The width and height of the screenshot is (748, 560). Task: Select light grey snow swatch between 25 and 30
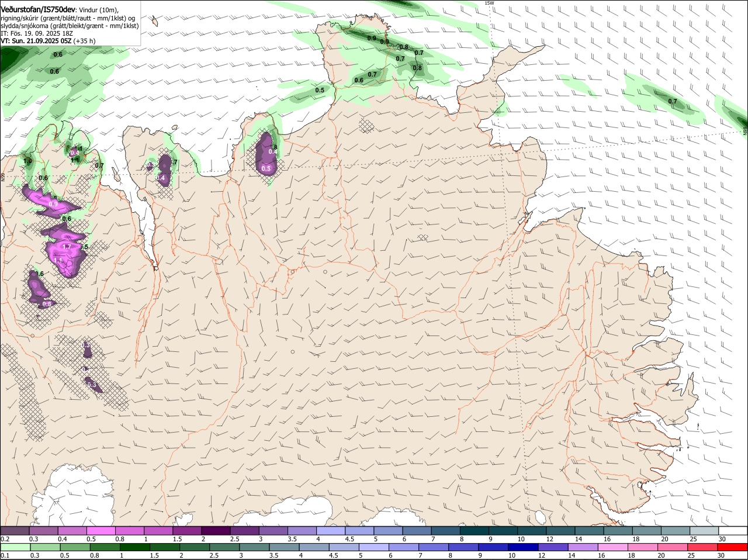705,530
